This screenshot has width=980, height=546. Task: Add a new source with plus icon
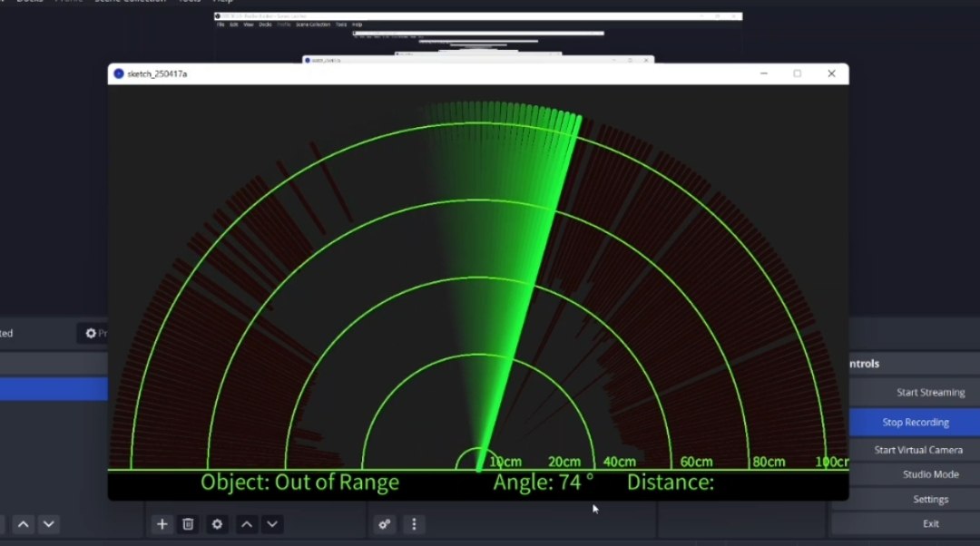162,524
